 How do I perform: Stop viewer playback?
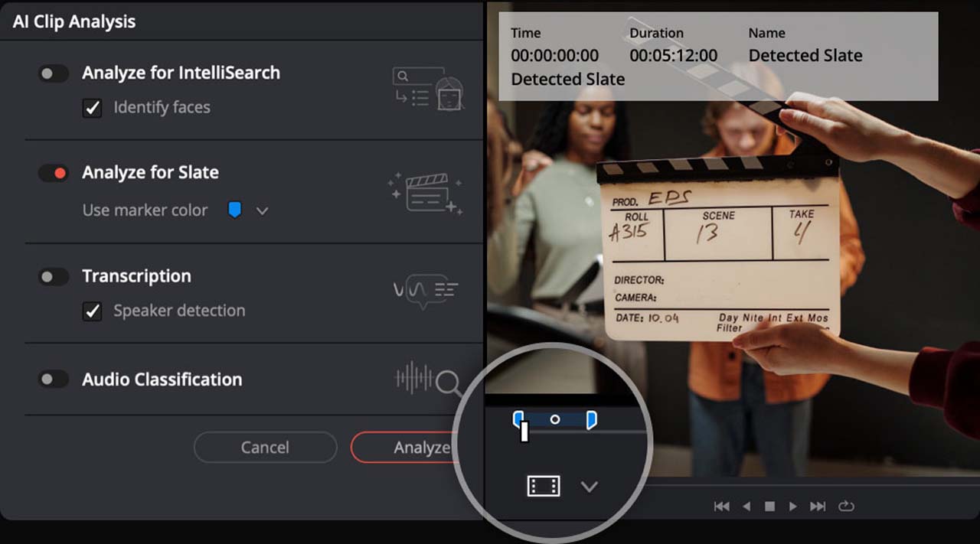(770, 507)
